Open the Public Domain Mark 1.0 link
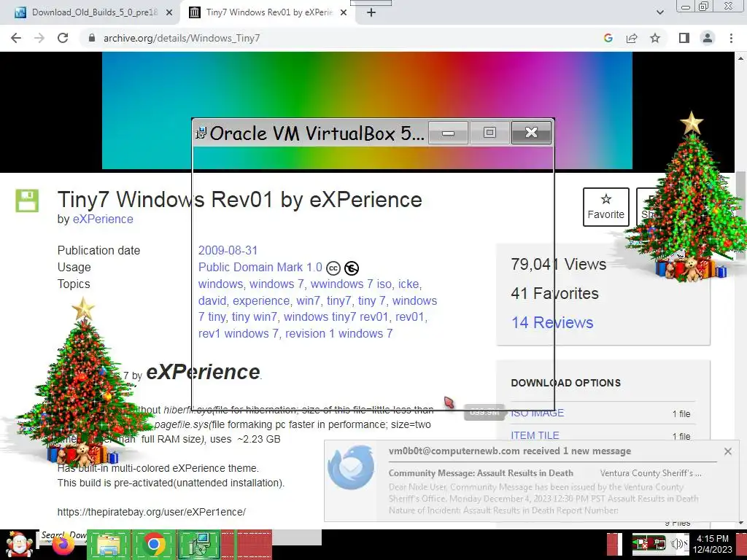 coord(260,267)
